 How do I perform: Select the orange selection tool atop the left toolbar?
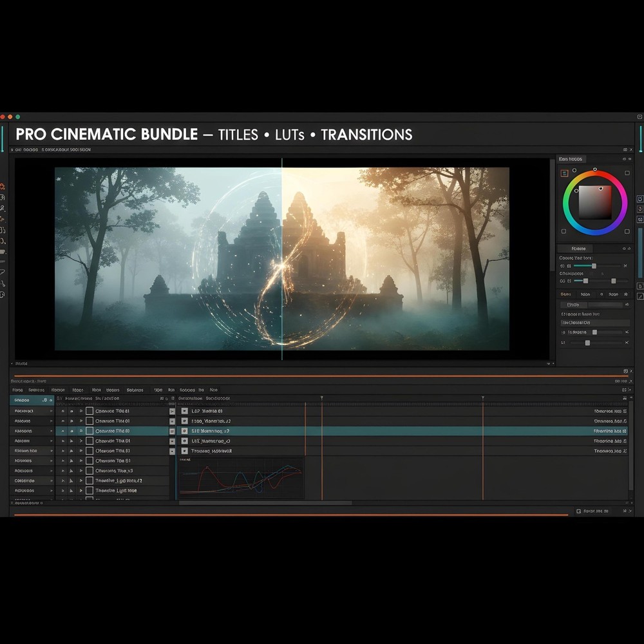click(6, 185)
